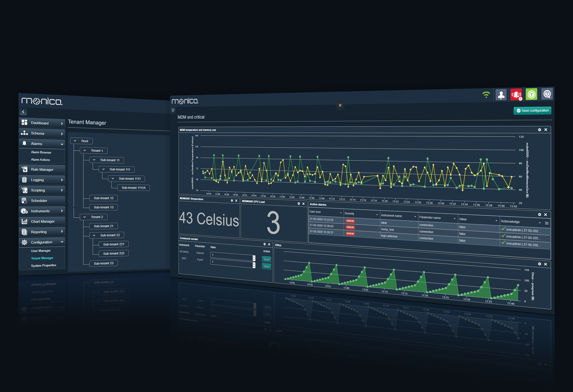Open Alarm Browser in the sidebar
Image resolution: width=573 pixels, height=392 pixels.
click(41, 152)
